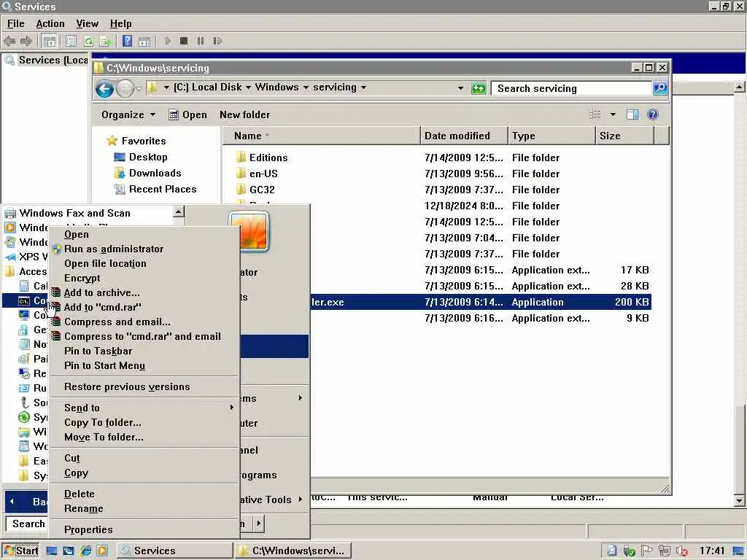Click the Start menu programs scroll-up arrow
Screen dimensions: 747x560
(x=178, y=211)
